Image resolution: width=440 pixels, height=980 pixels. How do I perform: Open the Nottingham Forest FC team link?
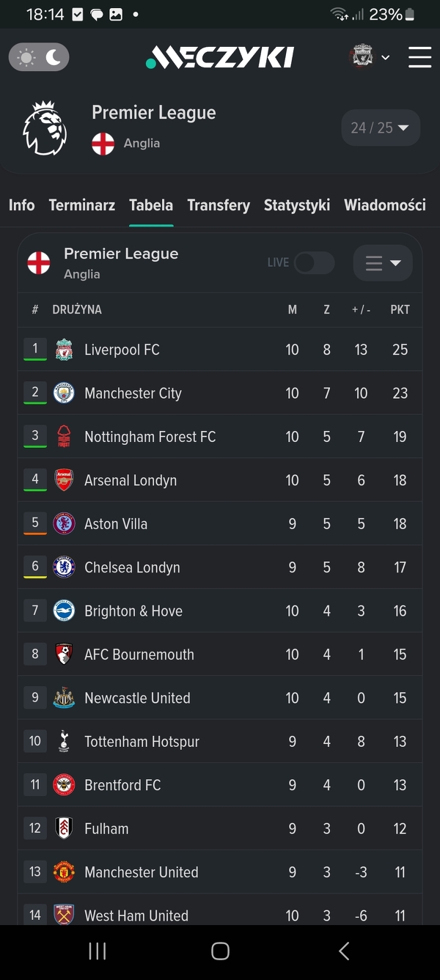coord(150,437)
